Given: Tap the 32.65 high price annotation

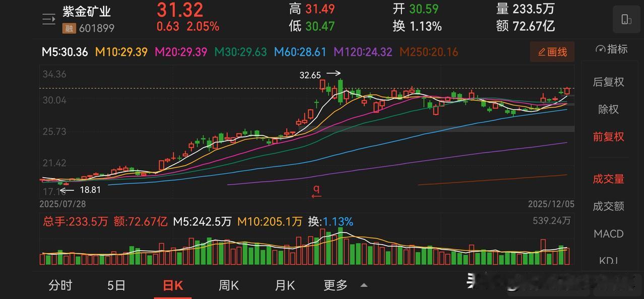Looking at the screenshot, I should coord(310,75).
